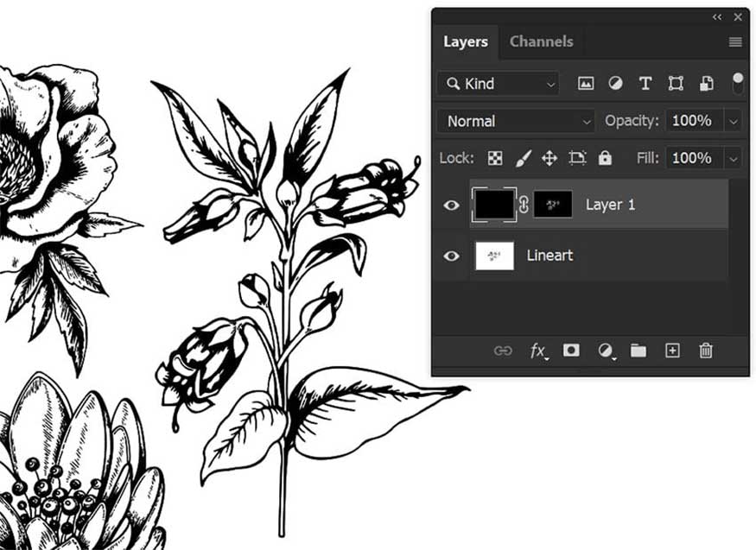Expand the Opacity slider arrow
Image resolution: width=756 pixels, height=550 pixels.
click(x=734, y=122)
